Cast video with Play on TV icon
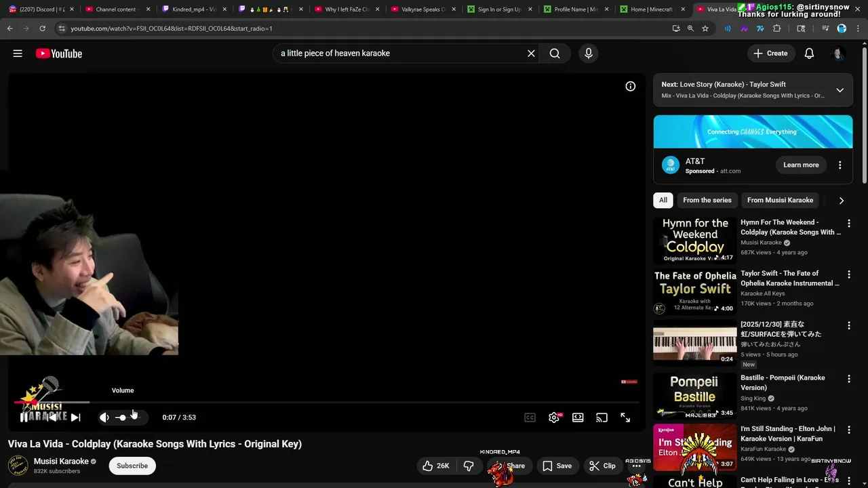The width and height of the screenshot is (868, 488). tap(601, 418)
